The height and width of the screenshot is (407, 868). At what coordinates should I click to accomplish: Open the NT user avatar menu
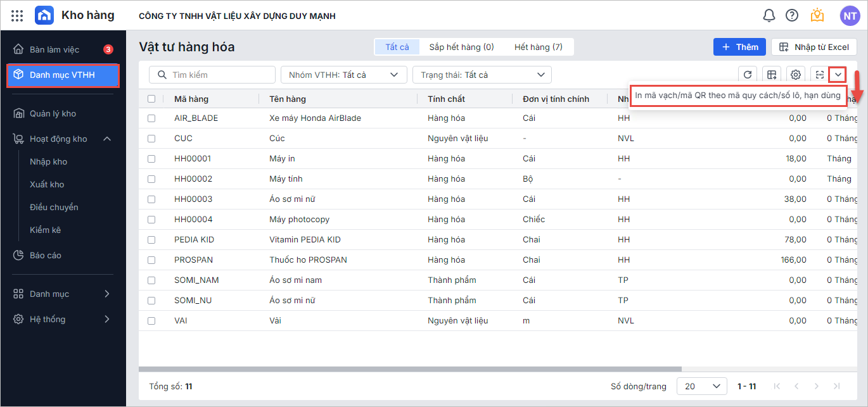coord(850,16)
